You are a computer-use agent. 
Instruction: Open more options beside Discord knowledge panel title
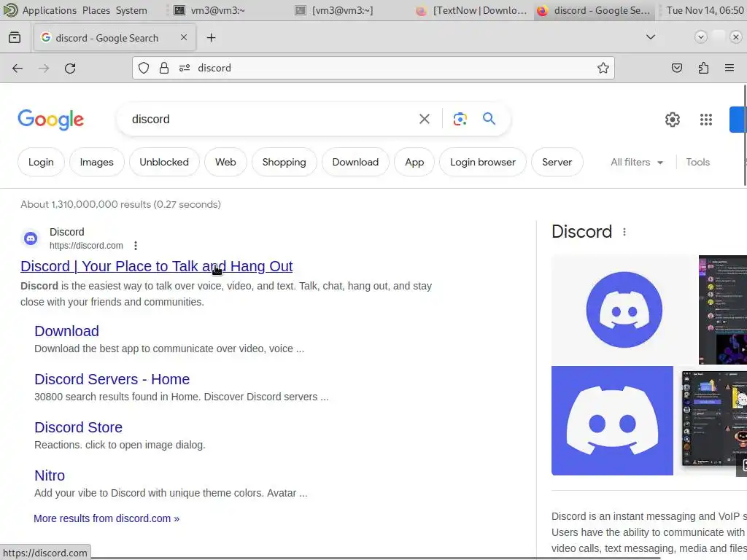pos(624,232)
